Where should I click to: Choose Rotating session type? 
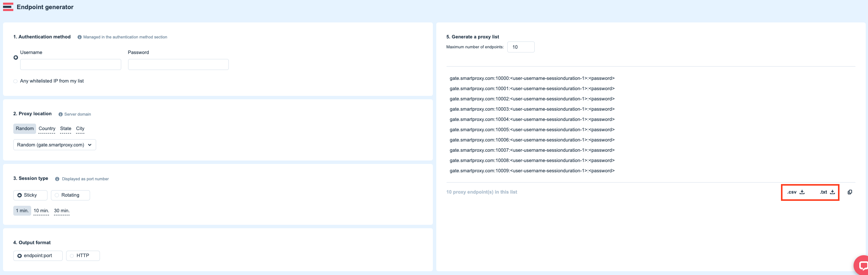click(70, 195)
